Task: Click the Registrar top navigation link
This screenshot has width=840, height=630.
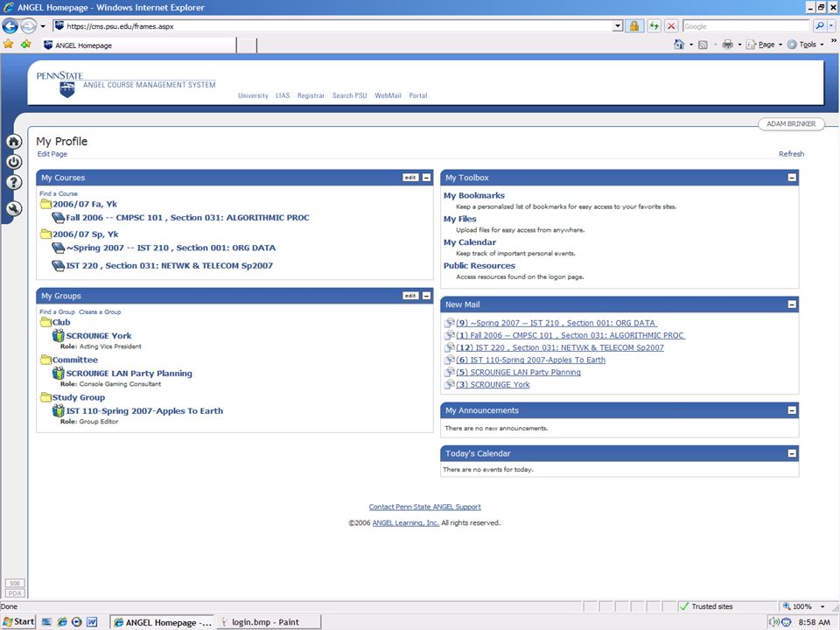Action: [x=311, y=95]
